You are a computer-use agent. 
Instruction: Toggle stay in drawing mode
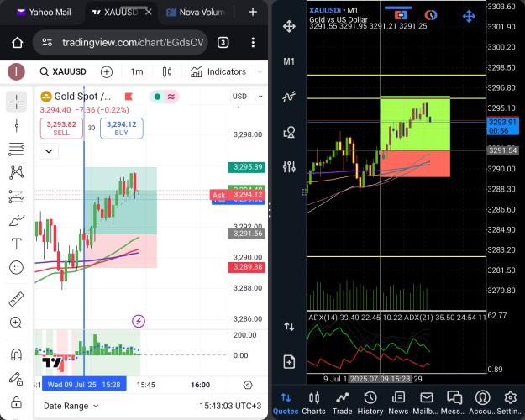coord(16,379)
